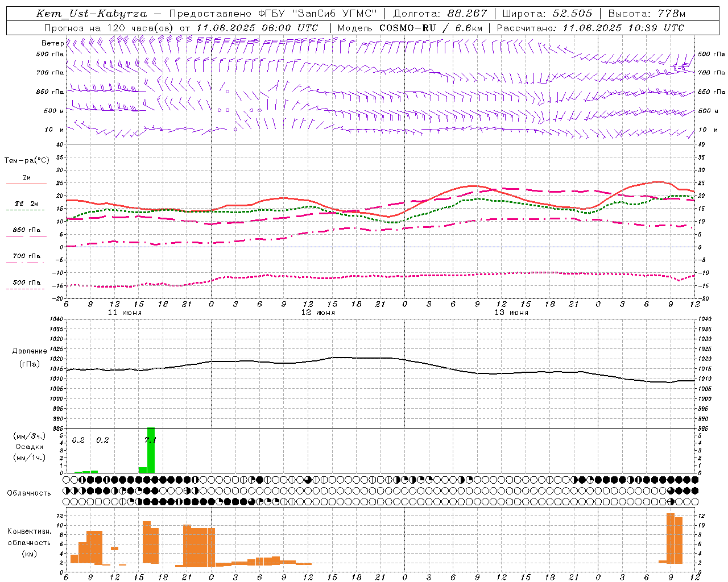Image resolution: width=728 pixels, height=582 pixels.
Task: Click the '700 гПа' temperature legend entry
Action: tap(27, 256)
